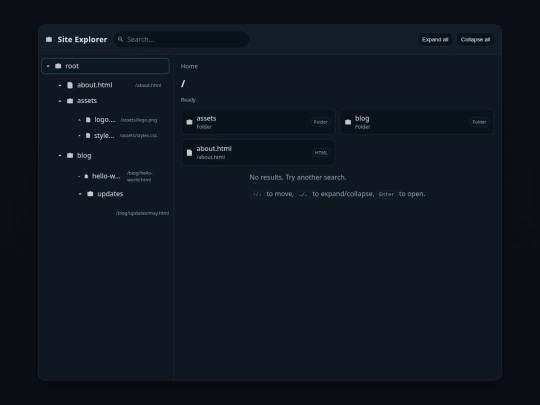Viewport: 540px width, 405px height.
Task: Select the logo... label in the tree
Action: (x=105, y=120)
